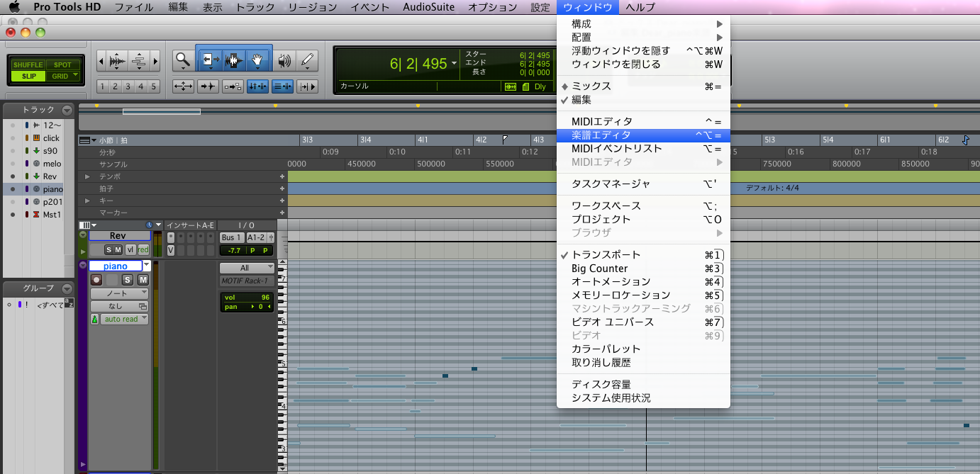The width and height of the screenshot is (980, 474).
Task: Open the トラック list popup menu
Action: 67,110
